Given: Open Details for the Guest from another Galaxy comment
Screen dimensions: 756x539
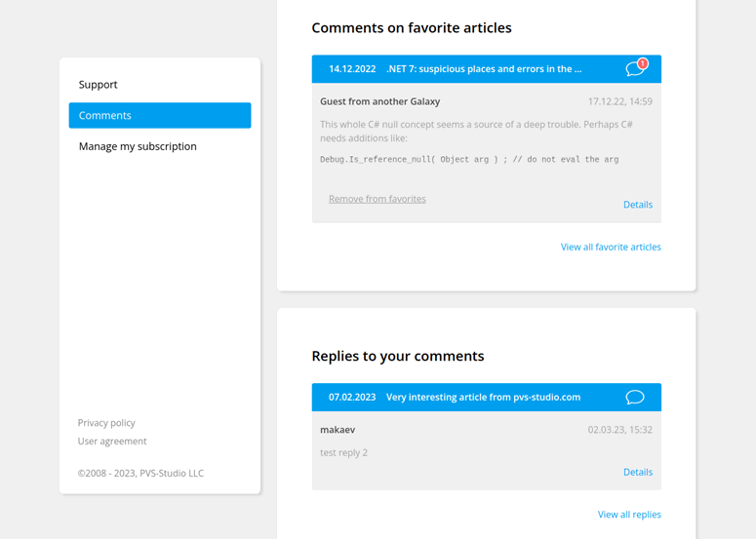Looking at the screenshot, I should point(637,205).
